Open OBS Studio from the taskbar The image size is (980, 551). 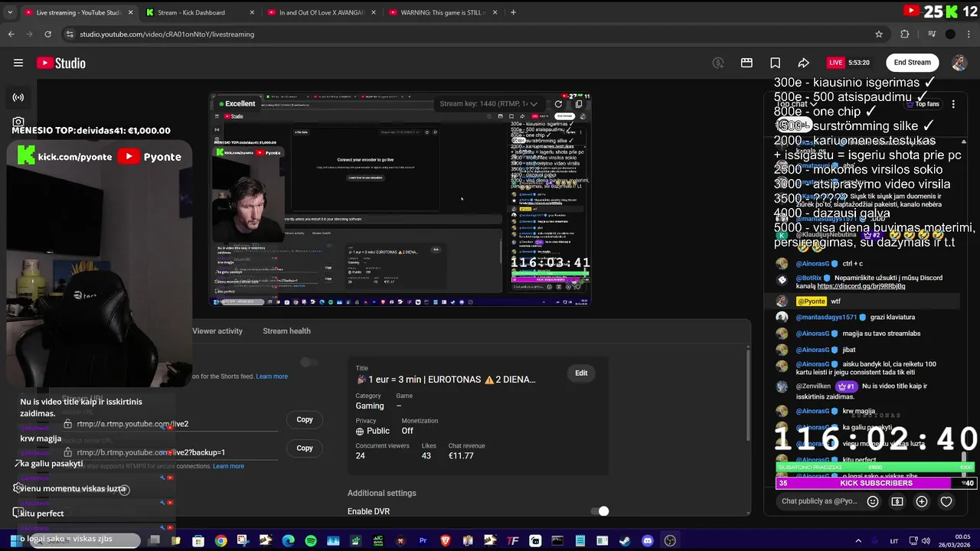[x=670, y=541]
